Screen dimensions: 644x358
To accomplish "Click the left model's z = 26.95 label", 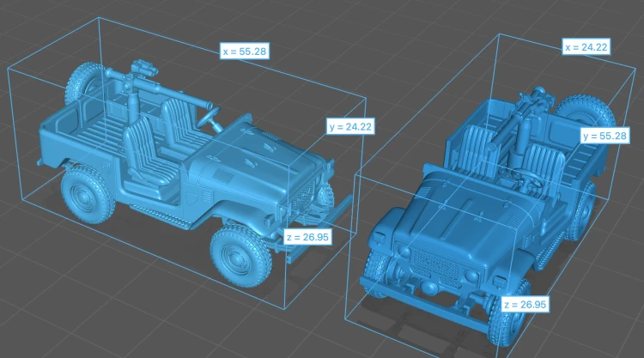I will pyautogui.click(x=307, y=237).
